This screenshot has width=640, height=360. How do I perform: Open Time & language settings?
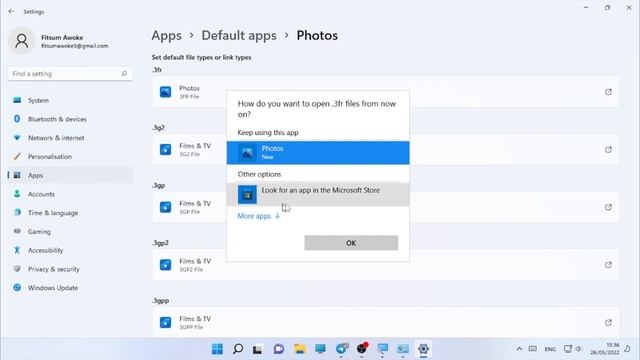click(x=70, y=213)
